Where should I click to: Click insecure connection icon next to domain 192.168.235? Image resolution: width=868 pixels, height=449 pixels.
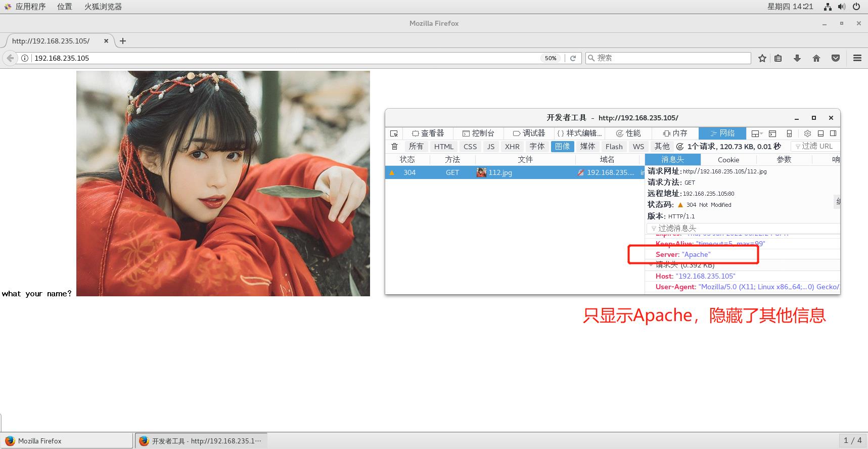[x=581, y=172]
